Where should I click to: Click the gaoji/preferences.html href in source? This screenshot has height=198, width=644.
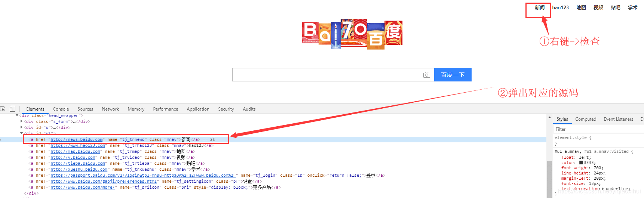coord(104,181)
